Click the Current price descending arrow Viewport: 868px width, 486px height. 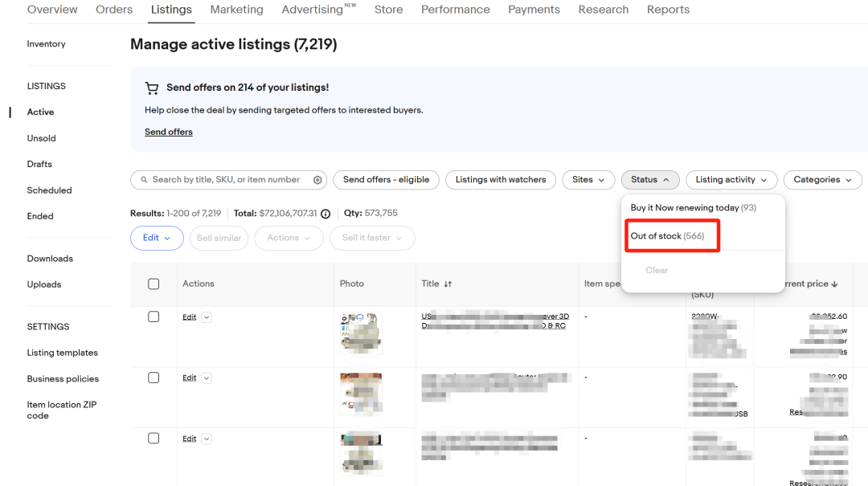[834, 284]
